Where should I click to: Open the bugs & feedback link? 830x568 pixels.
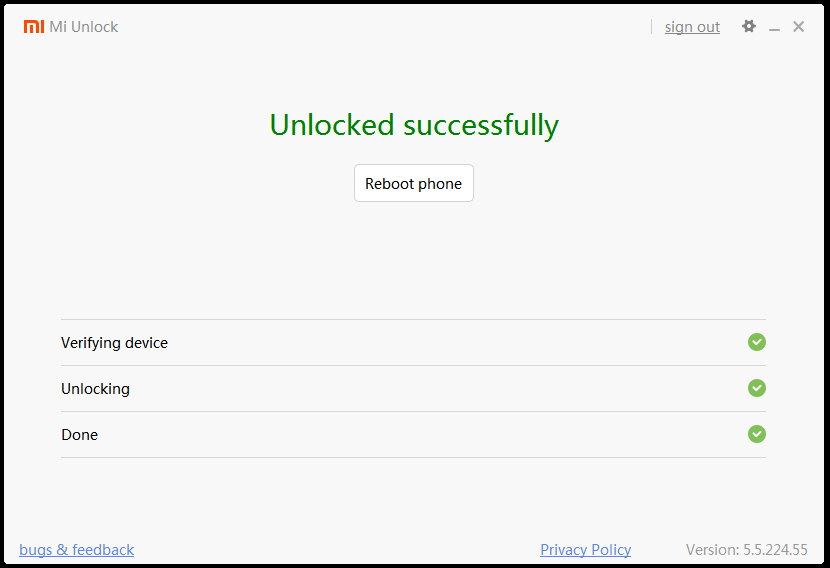point(76,550)
